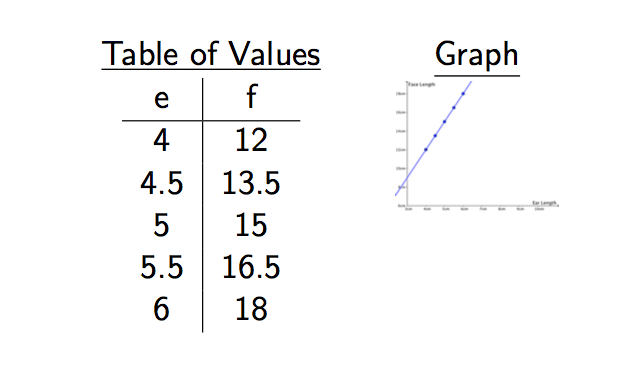
Task: Select the 13.5 cell in f column
Action: (251, 183)
